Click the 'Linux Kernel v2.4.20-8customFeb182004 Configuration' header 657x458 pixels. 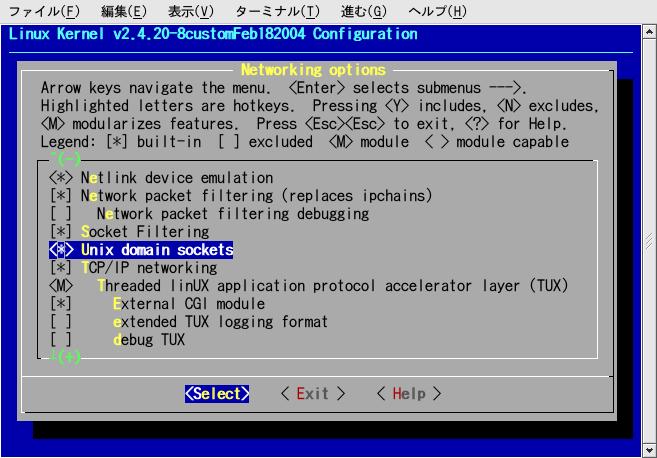[213, 34]
